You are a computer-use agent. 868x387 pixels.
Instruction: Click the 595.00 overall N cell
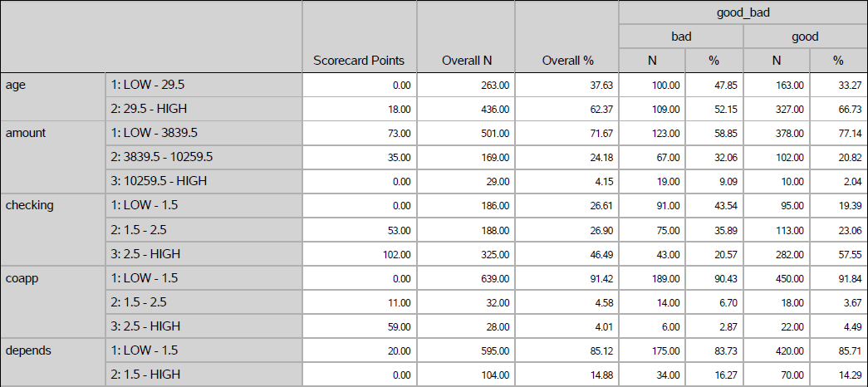pos(494,350)
